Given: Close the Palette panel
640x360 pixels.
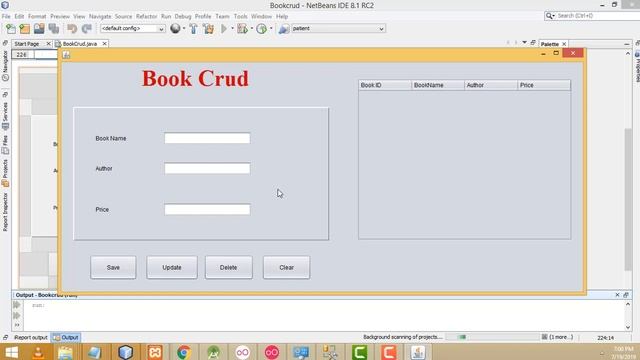Looking at the screenshot, I should [x=564, y=44].
